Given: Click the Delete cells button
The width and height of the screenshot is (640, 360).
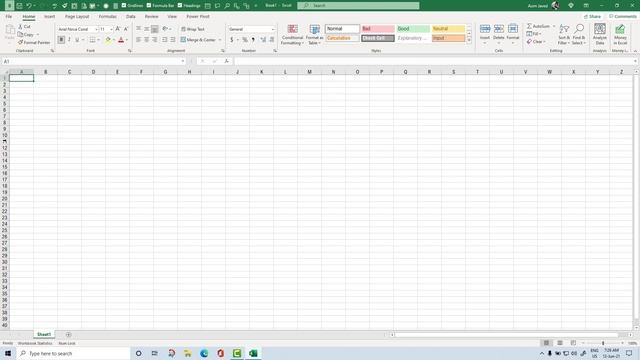Looking at the screenshot, I should (x=499, y=34).
